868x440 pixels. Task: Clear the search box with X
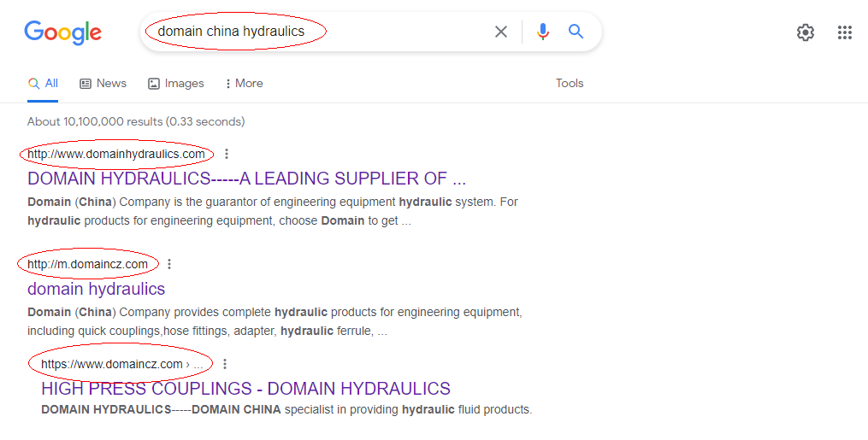pyautogui.click(x=501, y=32)
